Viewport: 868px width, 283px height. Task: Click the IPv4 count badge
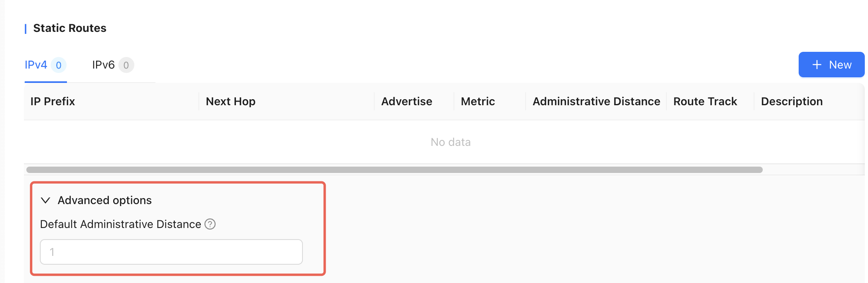(59, 65)
